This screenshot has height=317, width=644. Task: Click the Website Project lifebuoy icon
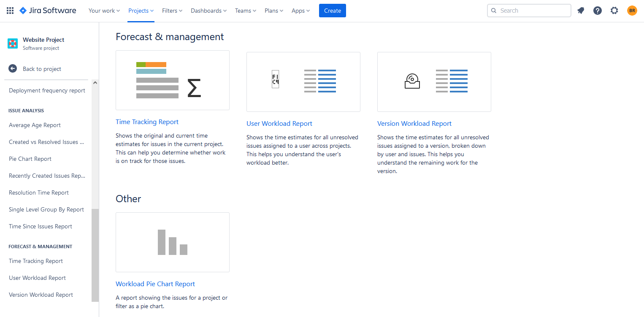coord(13,43)
